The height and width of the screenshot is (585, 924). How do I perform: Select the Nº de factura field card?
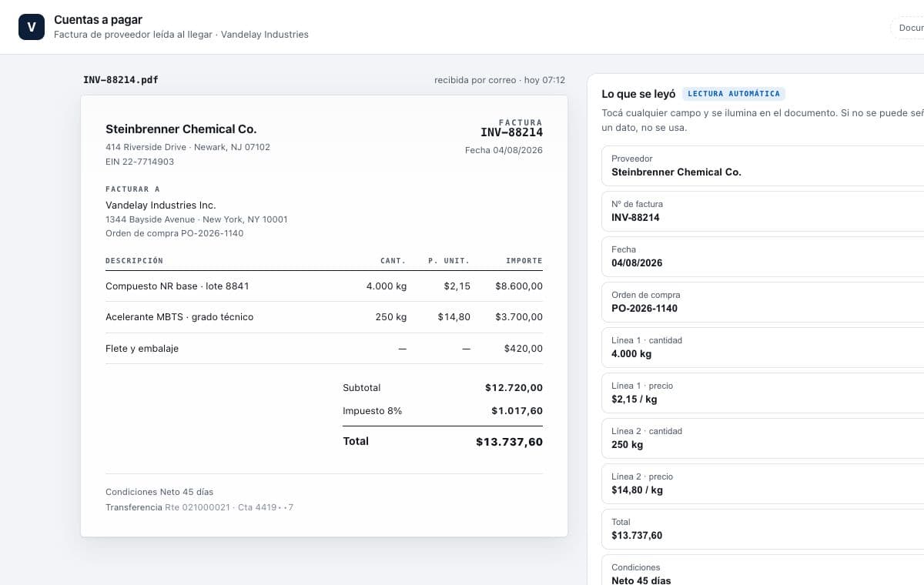pos(762,211)
